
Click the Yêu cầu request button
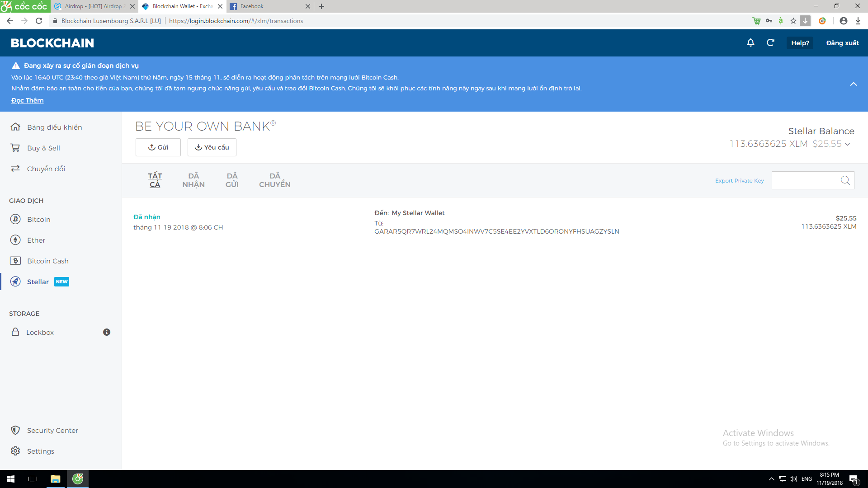click(x=212, y=147)
